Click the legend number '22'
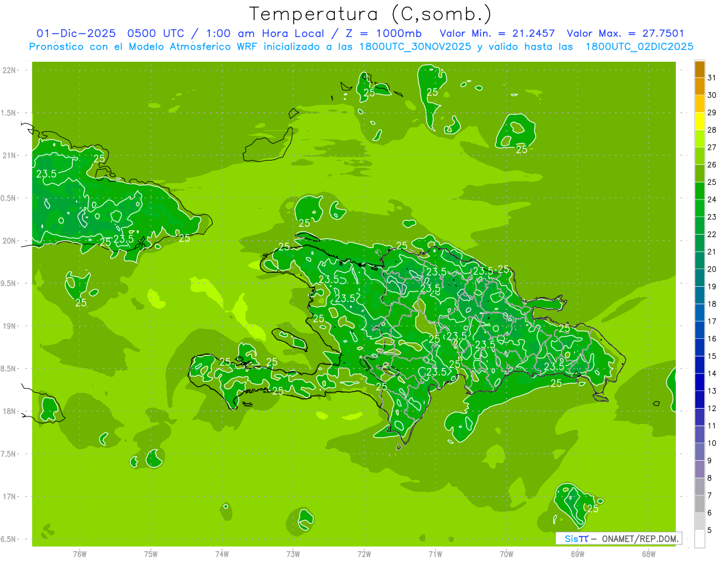The image size is (728, 562). click(x=712, y=234)
